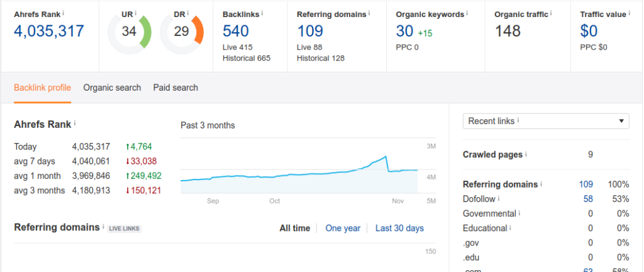Click the info icon next to Backlinks
Viewport: 644px width, 272px height.
[262, 13]
